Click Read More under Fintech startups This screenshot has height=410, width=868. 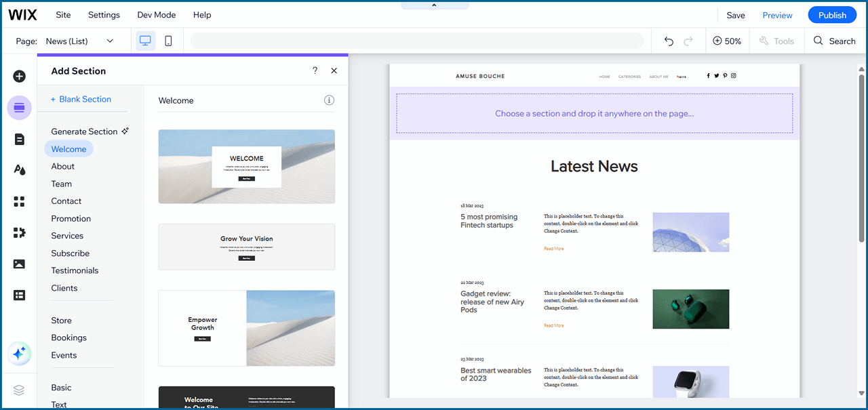pos(553,249)
